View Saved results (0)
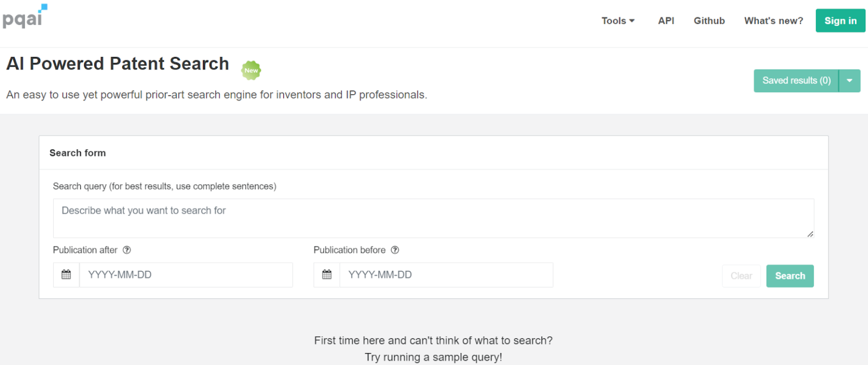 (x=796, y=80)
